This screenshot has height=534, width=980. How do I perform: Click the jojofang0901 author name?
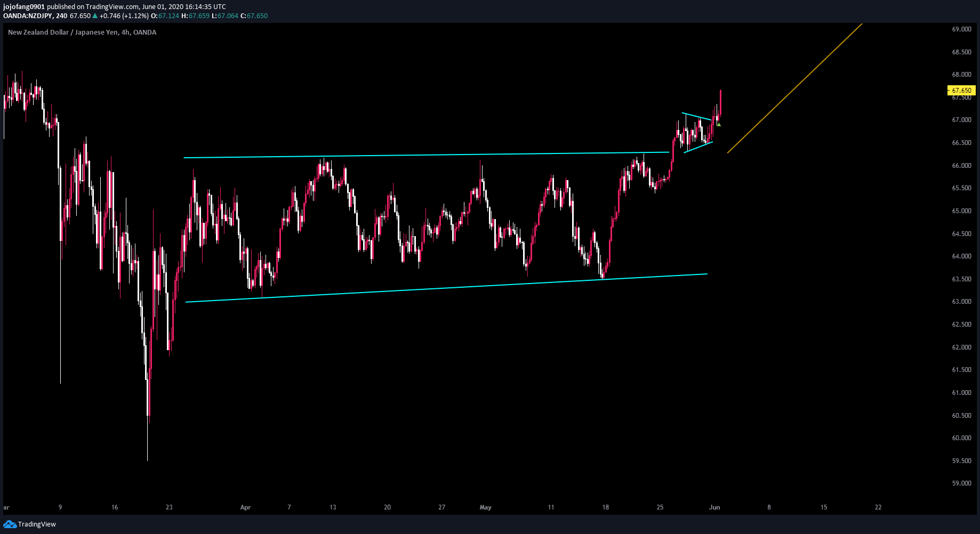click(24, 7)
